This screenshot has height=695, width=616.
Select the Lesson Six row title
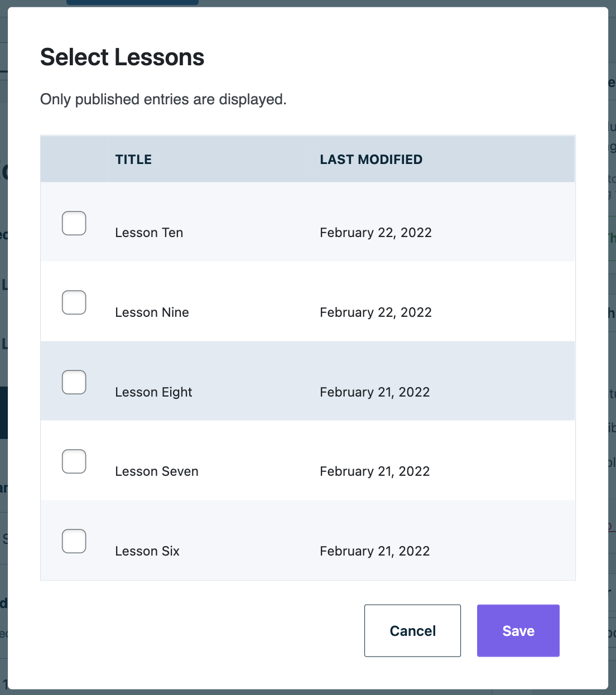coord(147,551)
